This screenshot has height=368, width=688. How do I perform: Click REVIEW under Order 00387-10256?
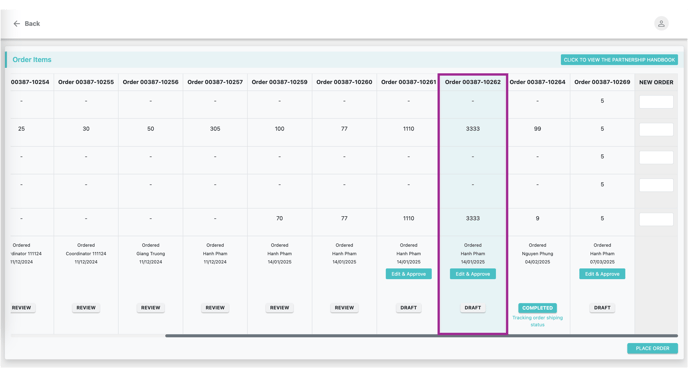[x=150, y=308]
